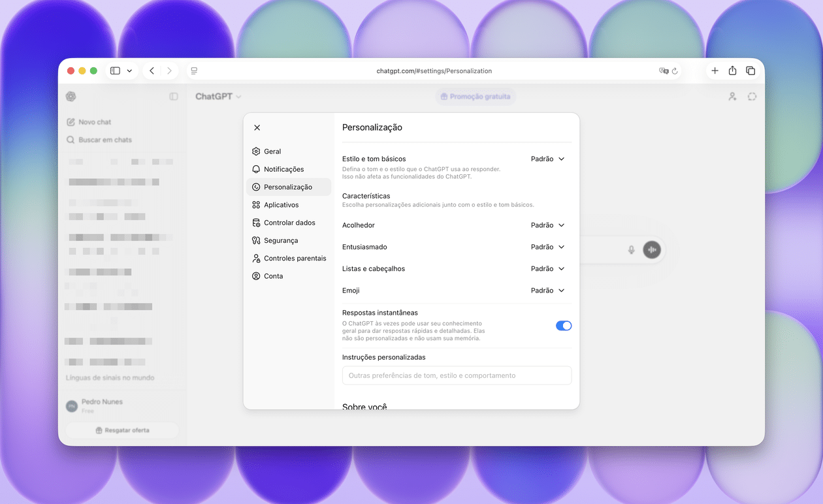Open the Conta settings section
This screenshot has height=504, width=823.
273,276
